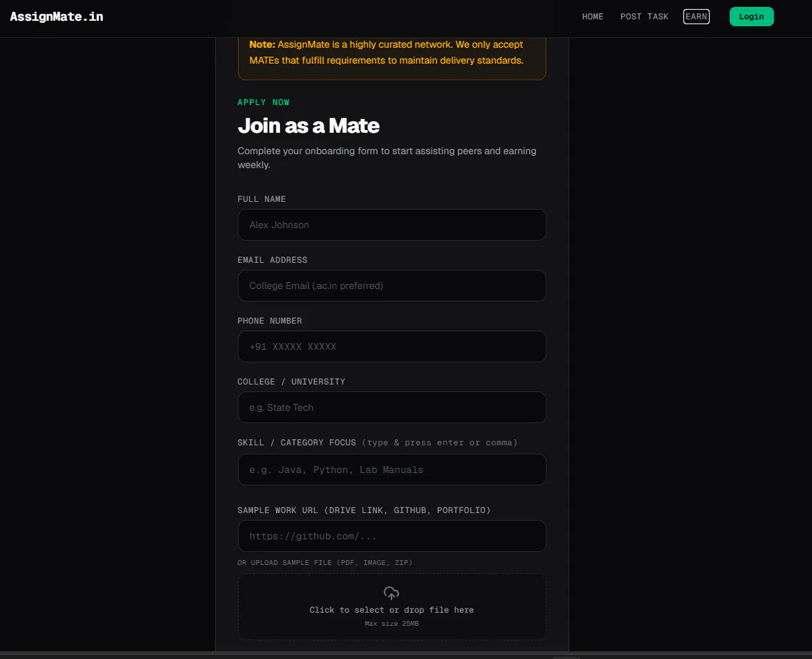Click the '(type & press enter or comma)' hint
Image resolution: width=812 pixels, height=659 pixels.
coord(440,443)
